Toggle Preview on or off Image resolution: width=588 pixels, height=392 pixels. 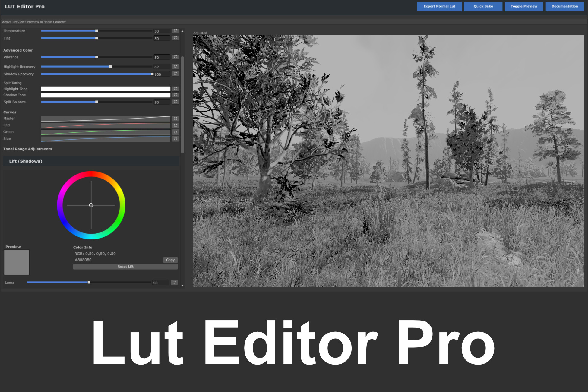tap(524, 6)
